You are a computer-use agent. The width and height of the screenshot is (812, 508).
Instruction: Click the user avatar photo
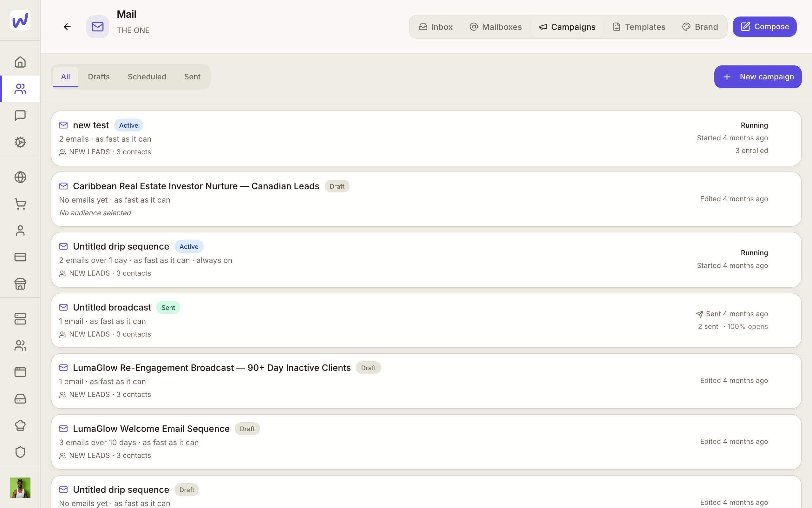tap(20, 487)
